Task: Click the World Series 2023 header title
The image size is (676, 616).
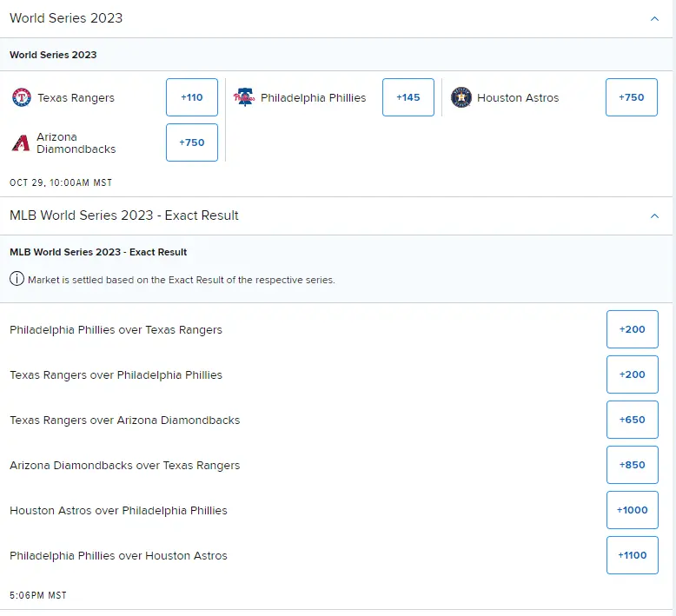Action: [66, 18]
